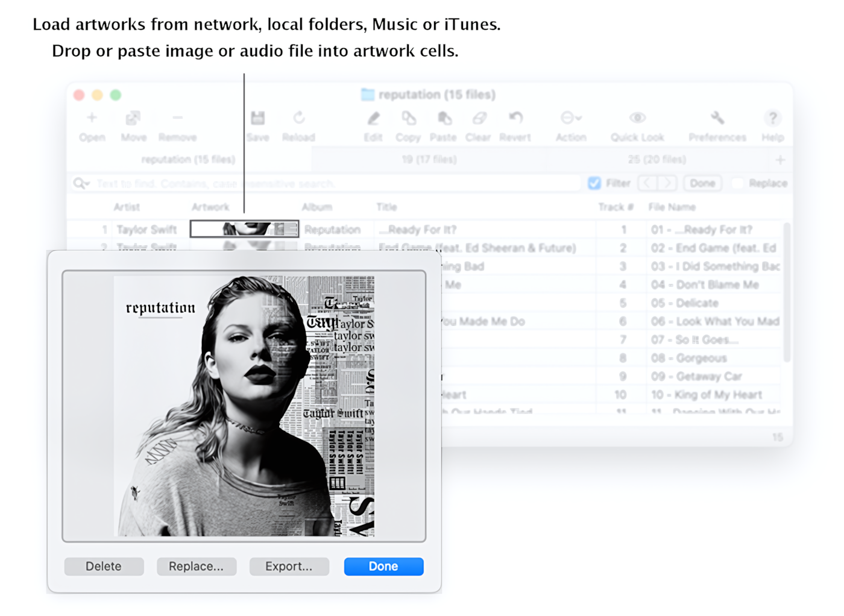Screen dimensions: 844x616
Task: Delete the displayed artwork
Action: (104, 566)
